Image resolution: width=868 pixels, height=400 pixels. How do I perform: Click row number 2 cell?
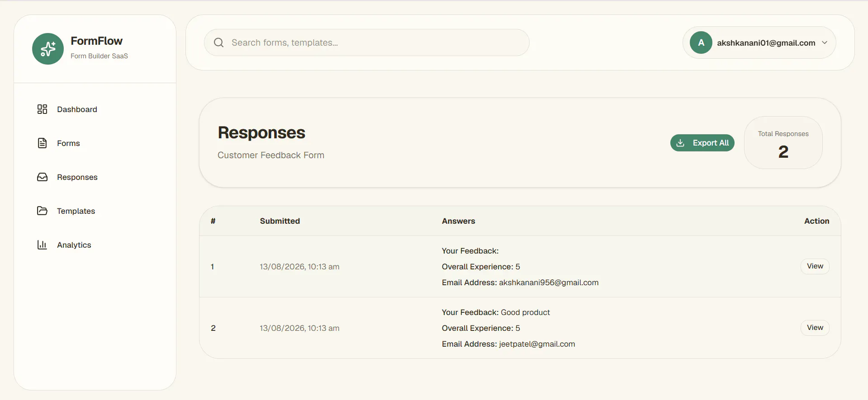tap(213, 328)
